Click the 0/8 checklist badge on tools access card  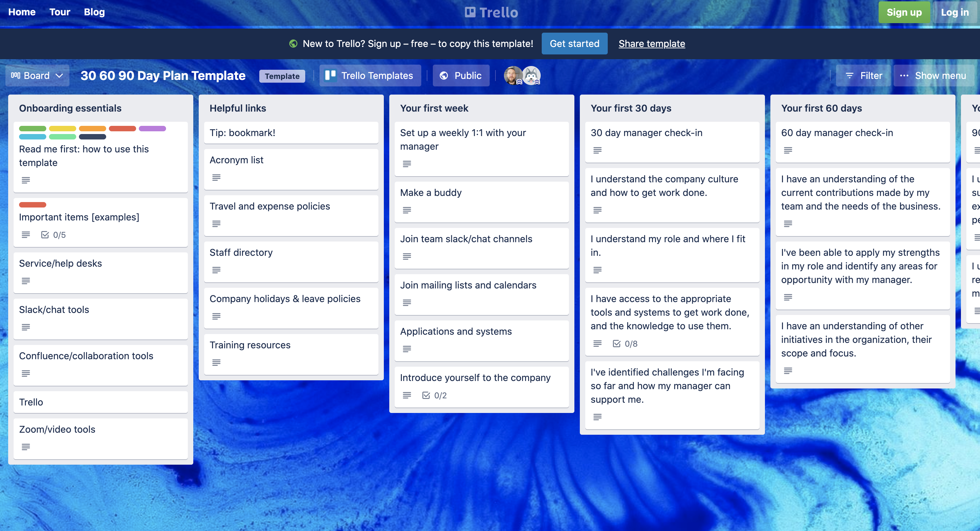tap(626, 344)
